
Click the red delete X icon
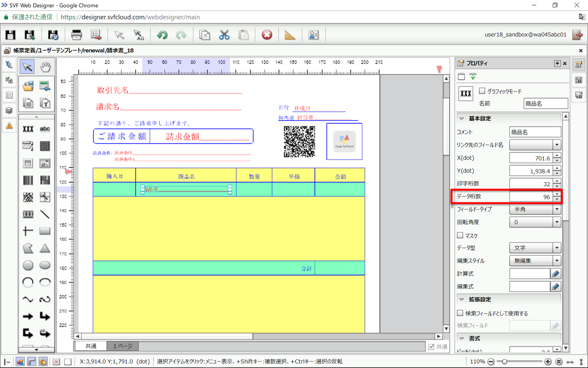point(267,35)
